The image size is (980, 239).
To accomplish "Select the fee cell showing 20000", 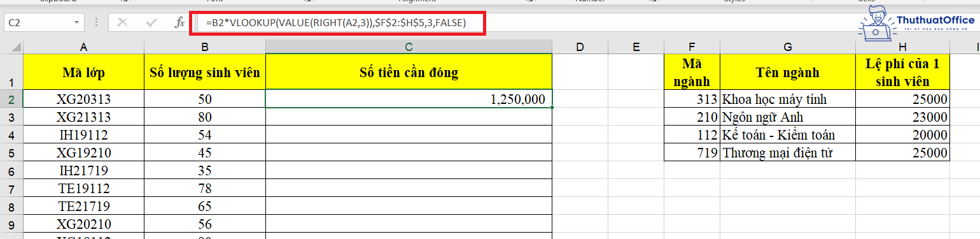I will 902,134.
